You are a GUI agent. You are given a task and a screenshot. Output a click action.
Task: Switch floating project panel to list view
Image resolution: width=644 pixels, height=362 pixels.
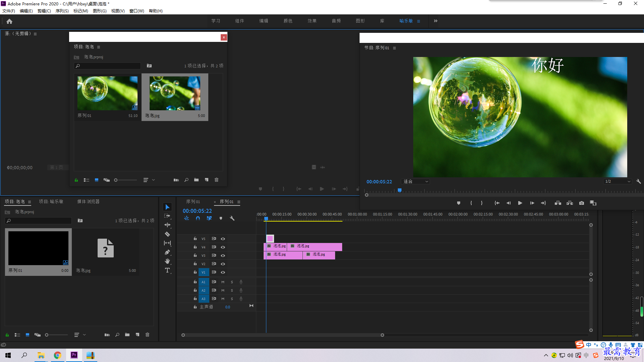(x=86, y=180)
